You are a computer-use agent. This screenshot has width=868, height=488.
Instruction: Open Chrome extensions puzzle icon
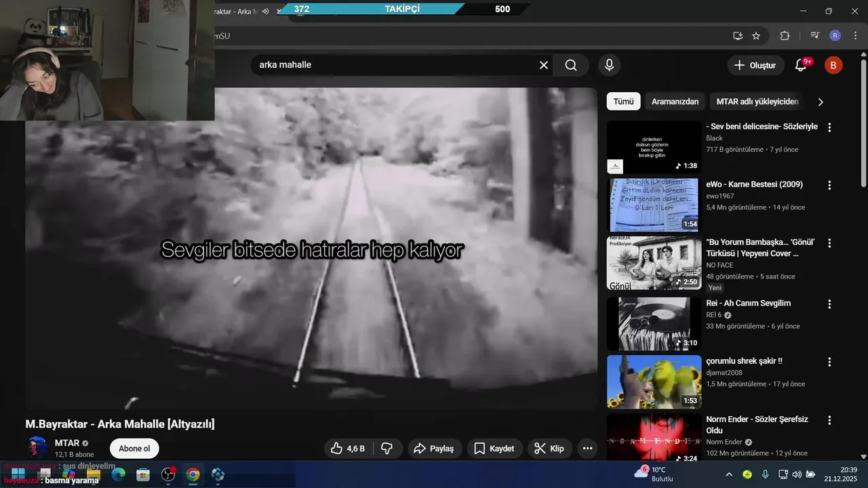point(785,36)
